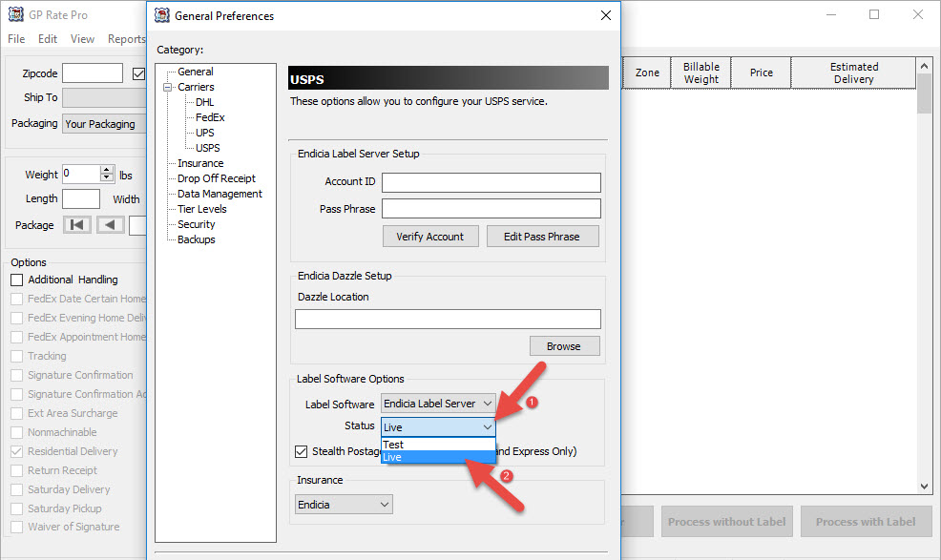941x560 pixels.
Task: Select Data Management category
Action: pos(220,194)
